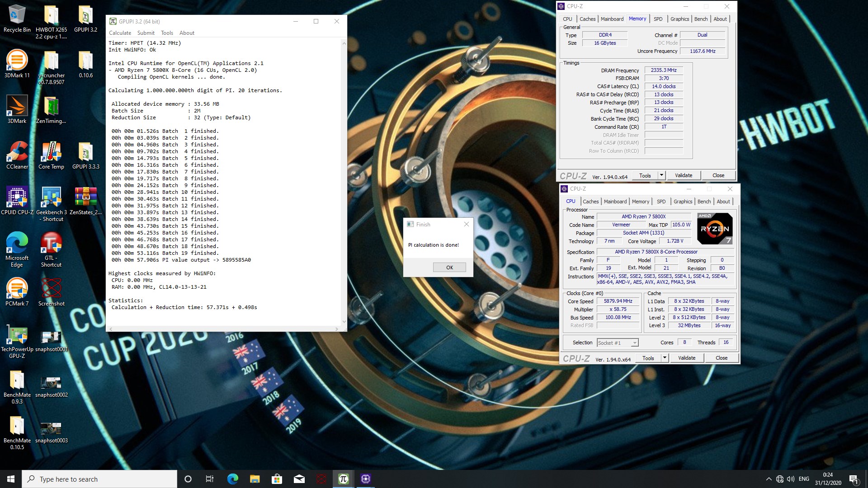Screen dimensions: 868x488
Task: Click the GPUPI taskbar icon
Action: (344, 479)
